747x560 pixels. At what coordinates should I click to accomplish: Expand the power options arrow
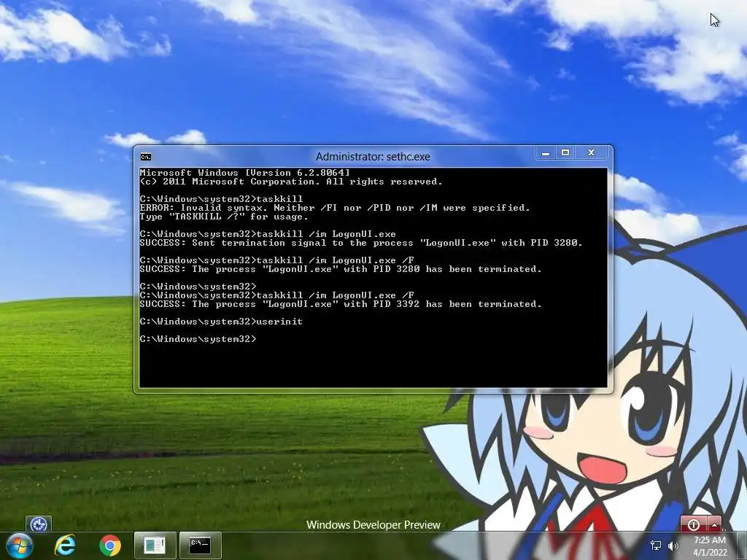(715, 524)
